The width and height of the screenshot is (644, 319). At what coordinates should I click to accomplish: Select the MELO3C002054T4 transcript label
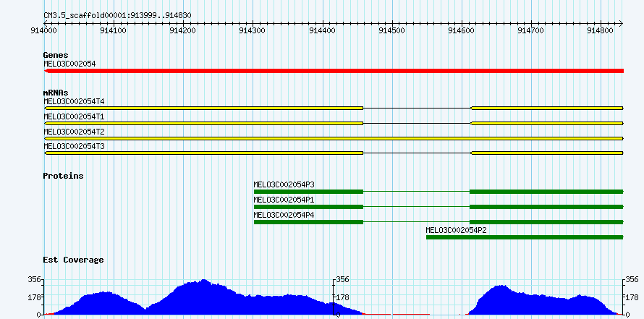coord(74,101)
